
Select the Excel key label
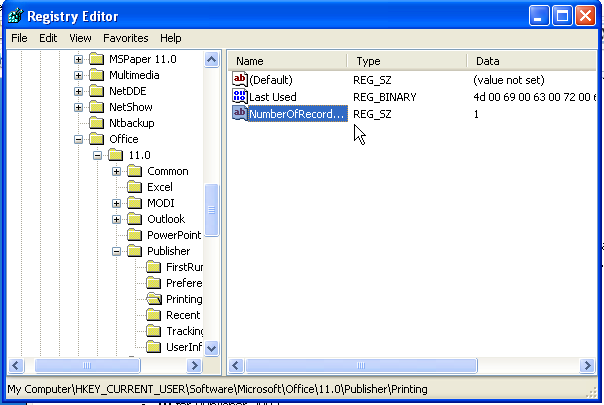[x=160, y=187]
